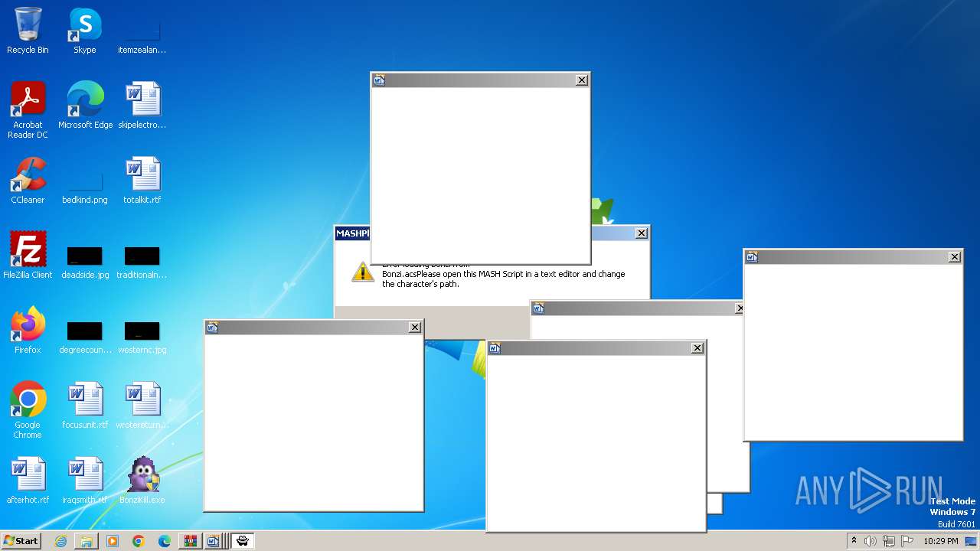Switch to the Word taskbar button
The image size is (980, 551).
214,541
